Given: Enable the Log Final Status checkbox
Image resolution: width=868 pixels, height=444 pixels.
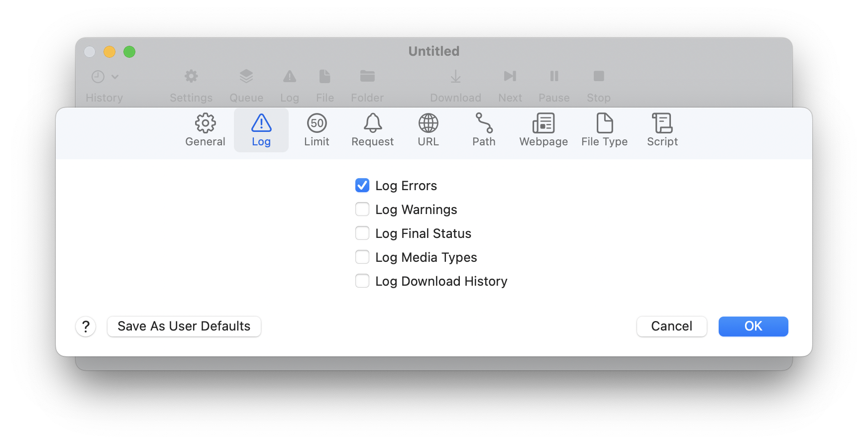Looking at the screenshot, I should (362, 233).
